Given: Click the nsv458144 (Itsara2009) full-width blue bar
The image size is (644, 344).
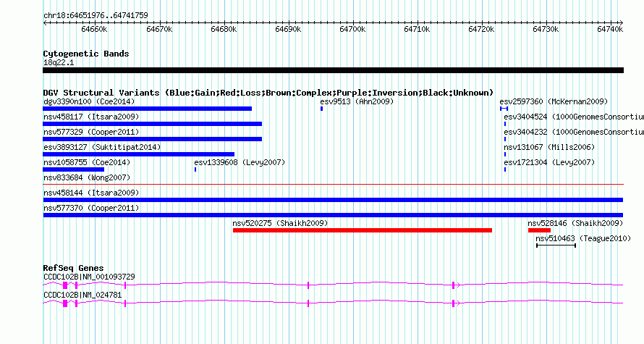Looking at the screenshot, I should pos(333,200).
